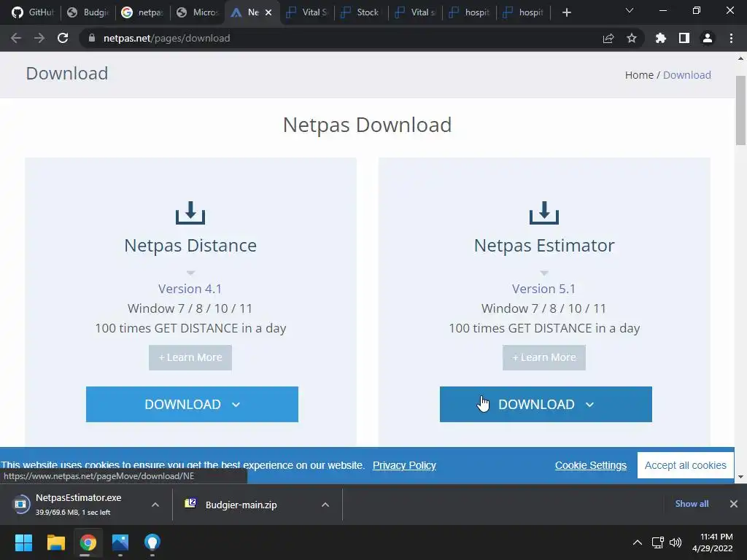Image resolution: width=747 pixels, height=560 pixels.
Task: Switch to the Microsoft tab
Action: [197, 12]
